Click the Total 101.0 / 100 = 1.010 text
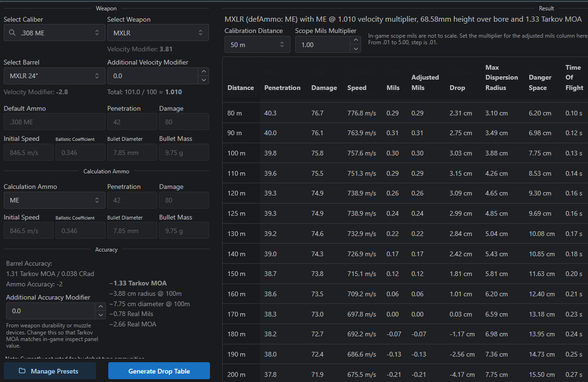The width and height of the screenshot is (588, 382). [145, 92]
